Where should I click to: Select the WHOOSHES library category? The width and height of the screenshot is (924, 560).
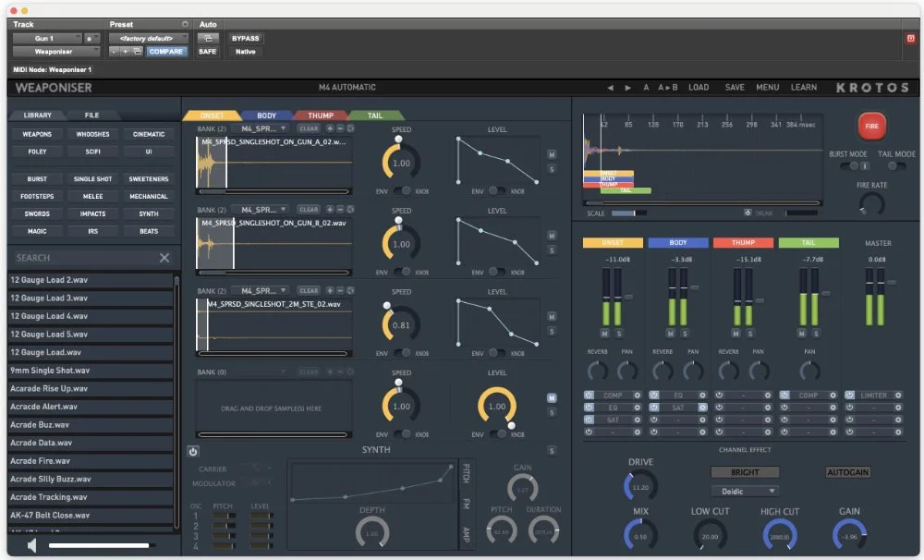coord(92,134)
